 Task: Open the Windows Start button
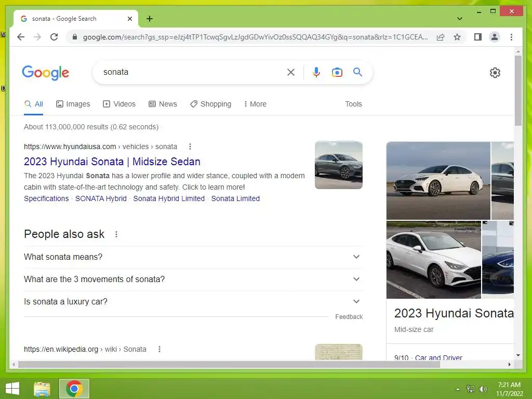pos(12,389)
